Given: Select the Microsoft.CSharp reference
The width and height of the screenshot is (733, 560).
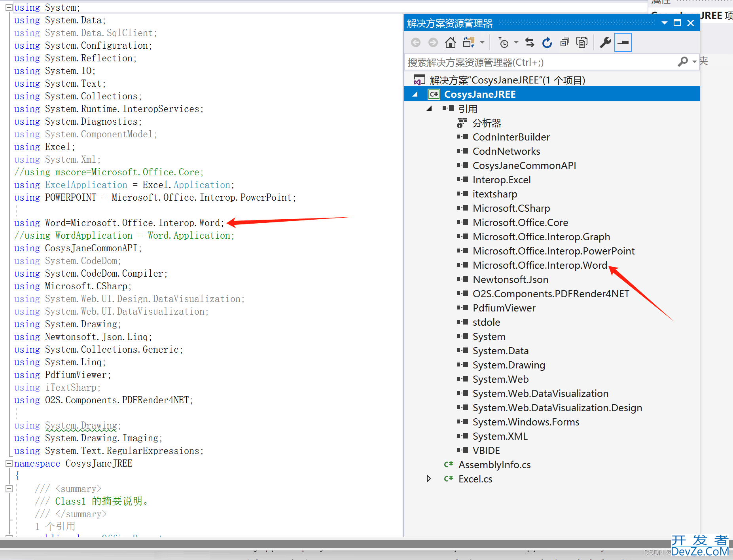Looking at the screenshot, I should [x=511, y=208].
